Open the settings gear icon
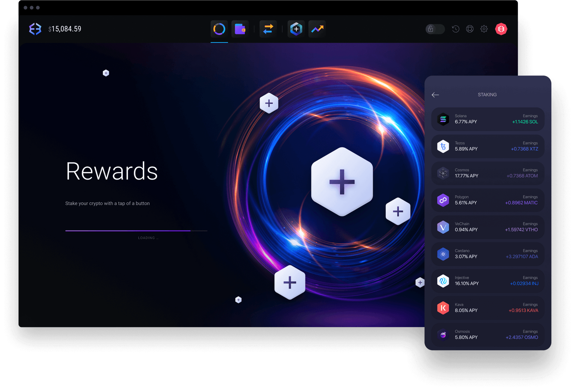 click(x=484, y=29)
